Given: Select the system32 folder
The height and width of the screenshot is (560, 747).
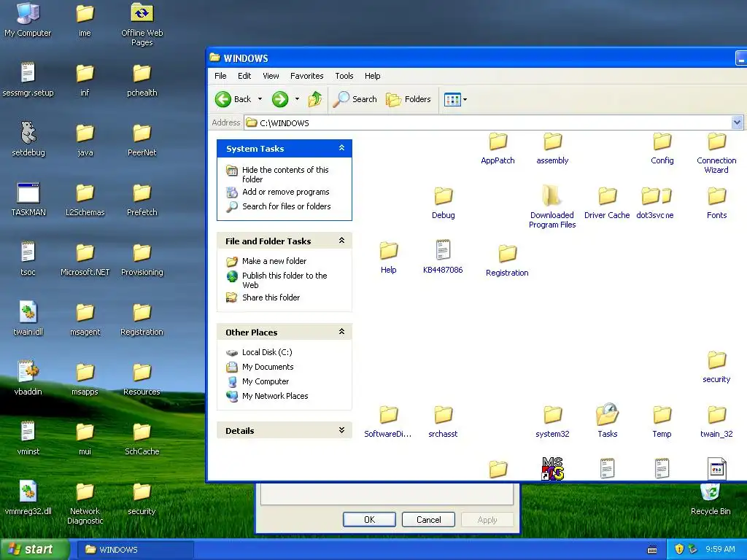Looking at the screenshot, I should [x=553, y=422].
